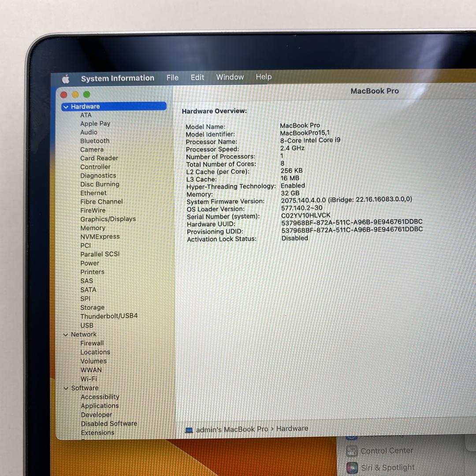This screenshot has height=476, width=476.
Task: Select Storage in the sidebar
Action: (92, 308)
